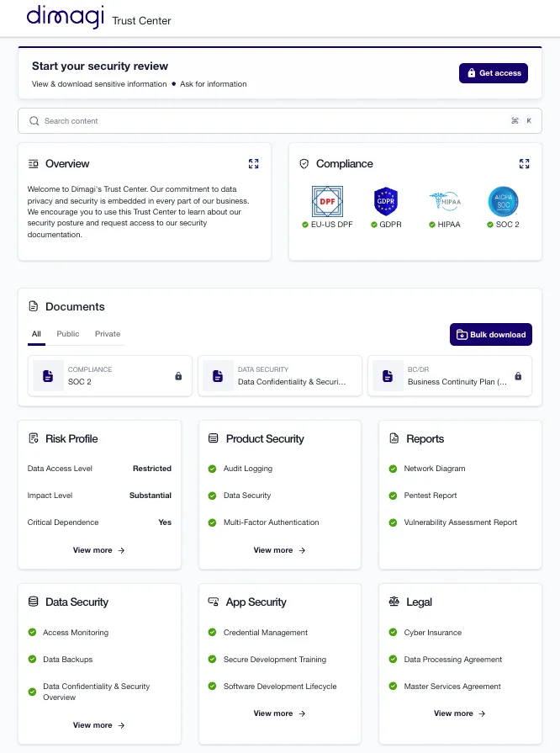Viewport: 560px width, 753px height.
Task: Click the BC/DR document file icon
Action: coord(388,376)
